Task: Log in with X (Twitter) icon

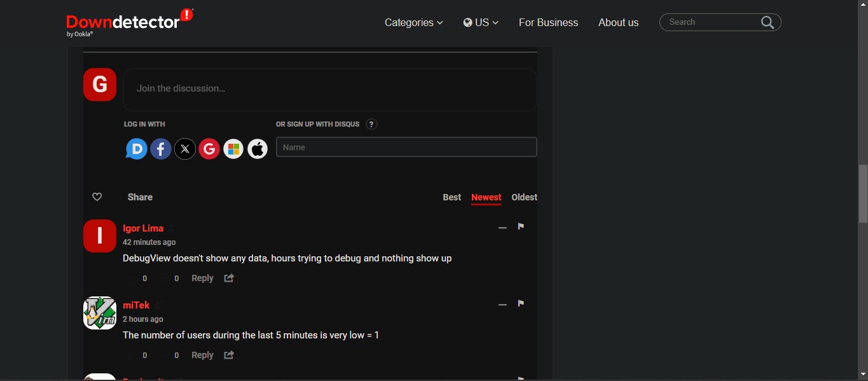Action: (x=185, y=149)
